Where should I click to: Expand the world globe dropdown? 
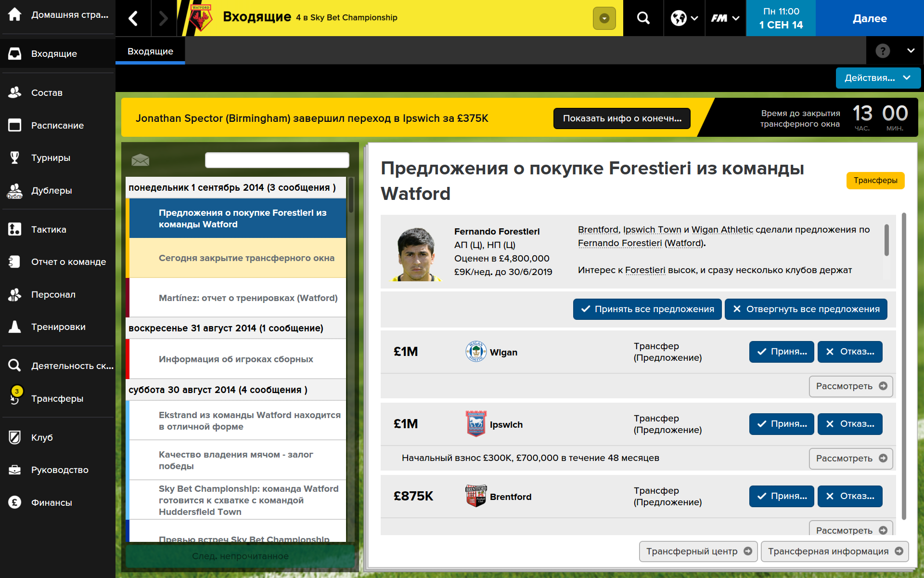click(x=684, y=18)
